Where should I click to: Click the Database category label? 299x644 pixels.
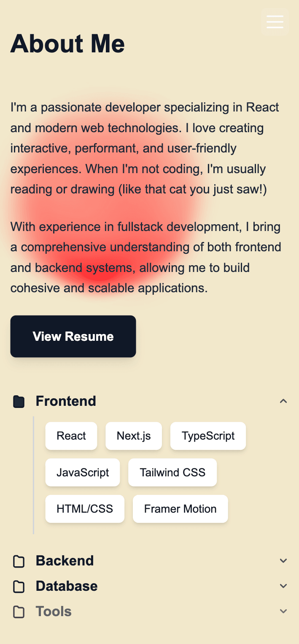coord(67,586)
